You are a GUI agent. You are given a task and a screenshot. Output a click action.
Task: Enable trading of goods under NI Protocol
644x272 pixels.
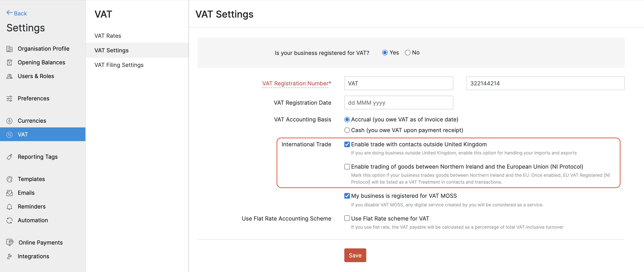pyautogui.click(x=347, y=166)
